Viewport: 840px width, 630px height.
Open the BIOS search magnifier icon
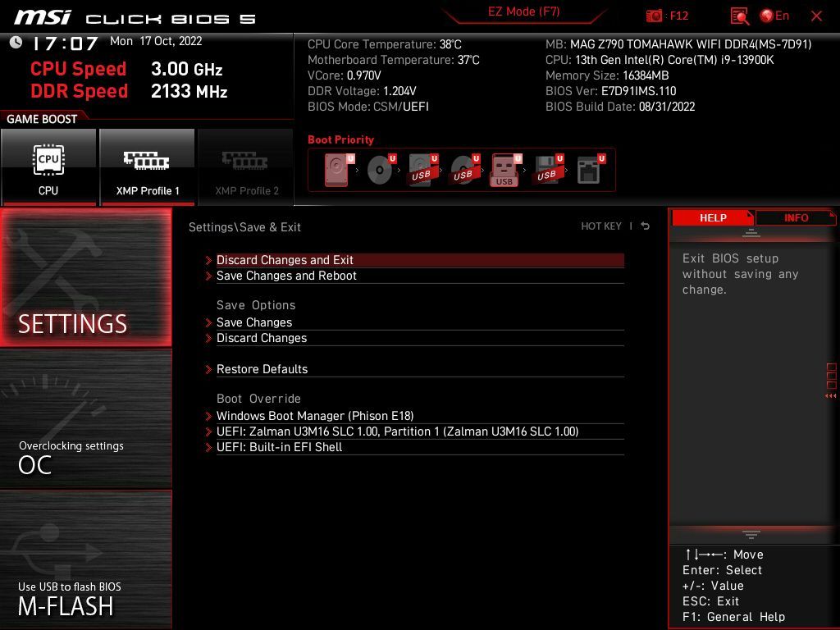tap(740, 16)
